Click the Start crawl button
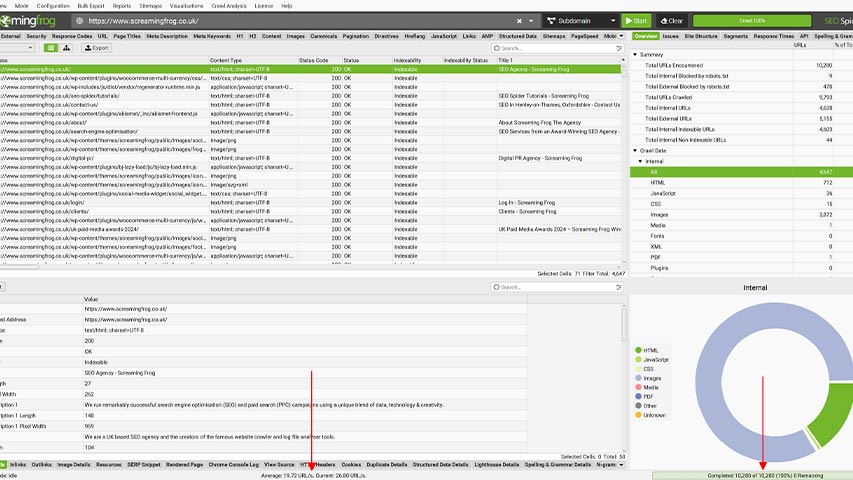The height and width of the screenshot is (480, 853). click(x=635, y=20)
